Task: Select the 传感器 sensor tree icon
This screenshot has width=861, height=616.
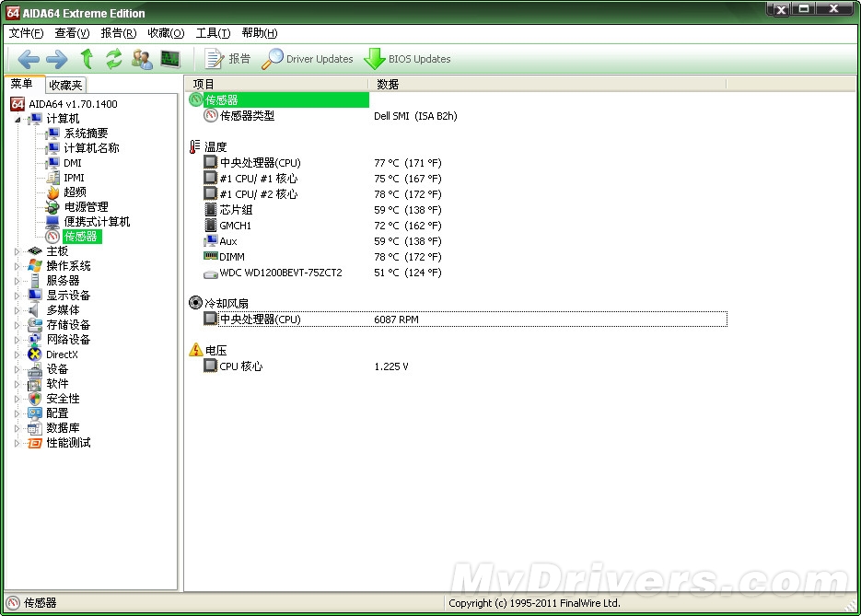Action: [52, 237]
